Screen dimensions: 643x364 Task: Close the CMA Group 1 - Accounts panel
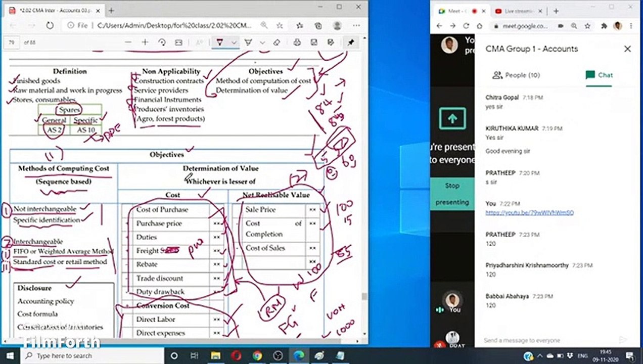[x=627, y=49]
